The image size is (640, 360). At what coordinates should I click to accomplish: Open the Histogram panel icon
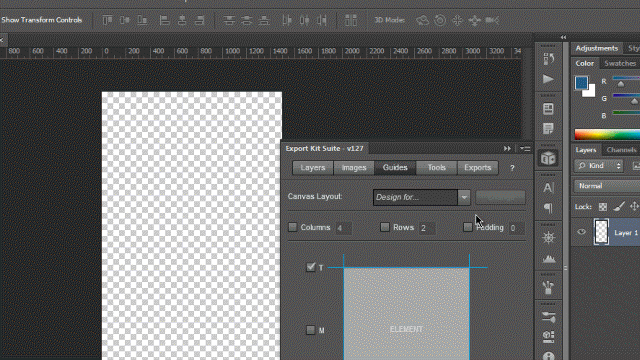point(549,258)
